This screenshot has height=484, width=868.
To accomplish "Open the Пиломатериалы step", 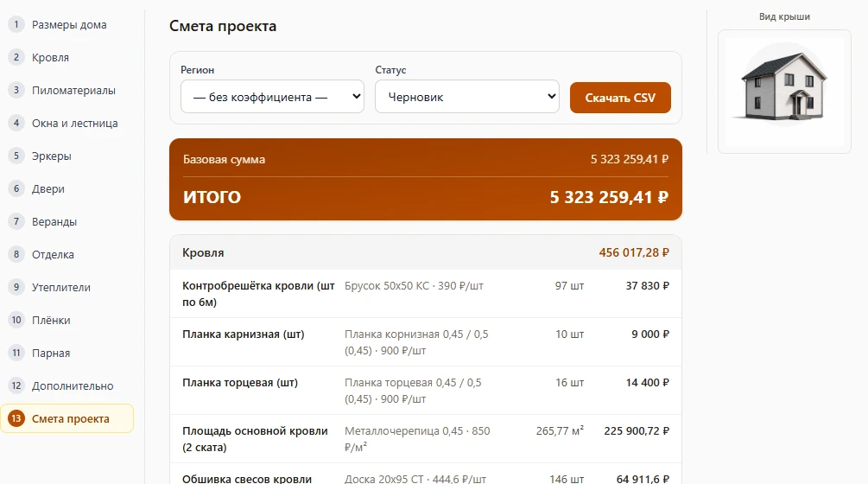I will pos(67,90).
